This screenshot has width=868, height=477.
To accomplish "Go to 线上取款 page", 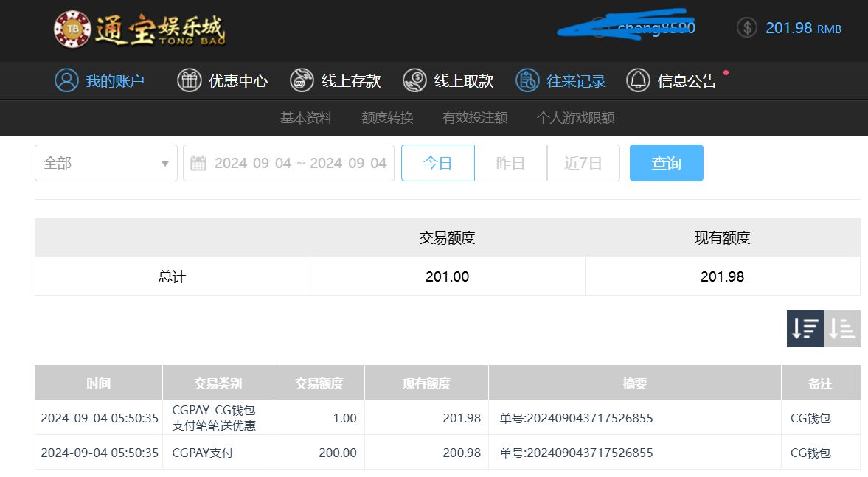I will (x=464, y=81).
